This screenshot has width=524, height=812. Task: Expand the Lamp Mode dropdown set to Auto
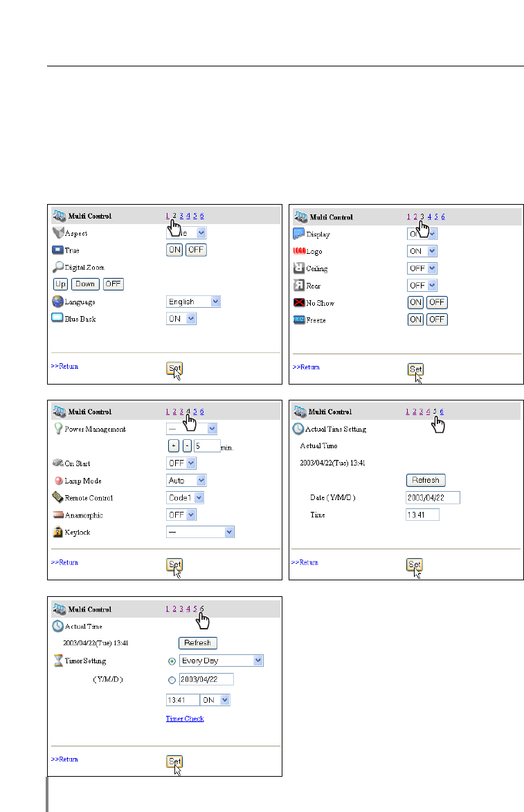[x=186, y=480]
